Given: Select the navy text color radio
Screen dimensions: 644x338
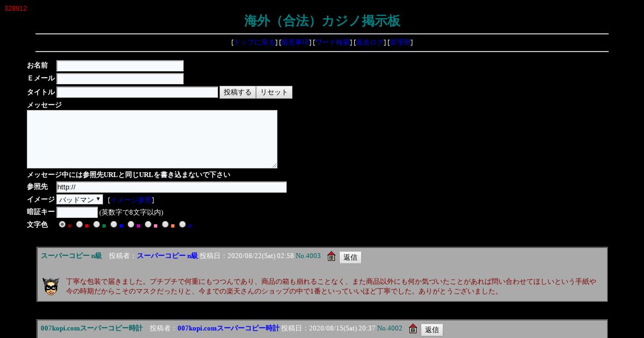Looking at the screenshot, I should point(182,224).
